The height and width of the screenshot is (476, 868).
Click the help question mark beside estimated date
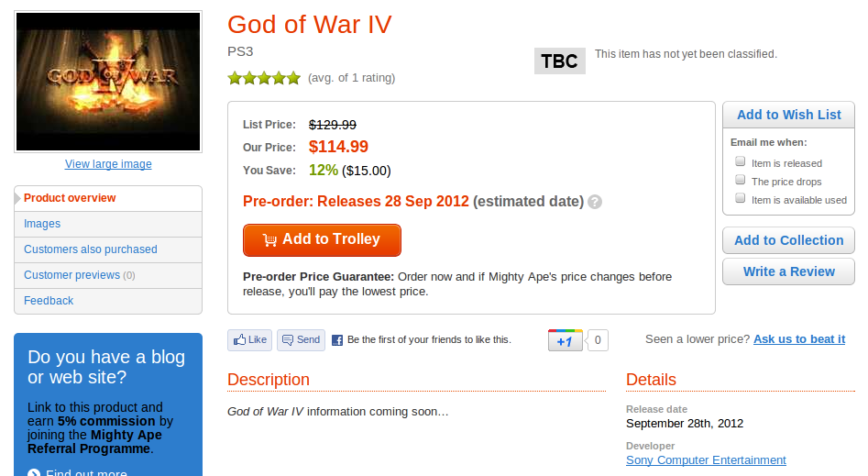[595, 202]
